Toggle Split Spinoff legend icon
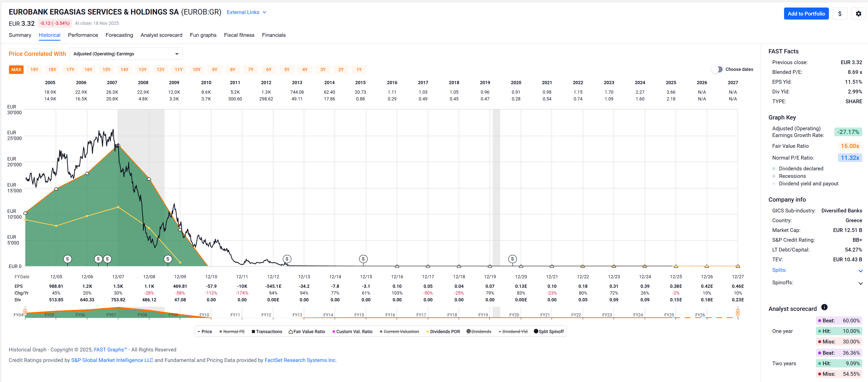868x382 pixels. [536, 331]
